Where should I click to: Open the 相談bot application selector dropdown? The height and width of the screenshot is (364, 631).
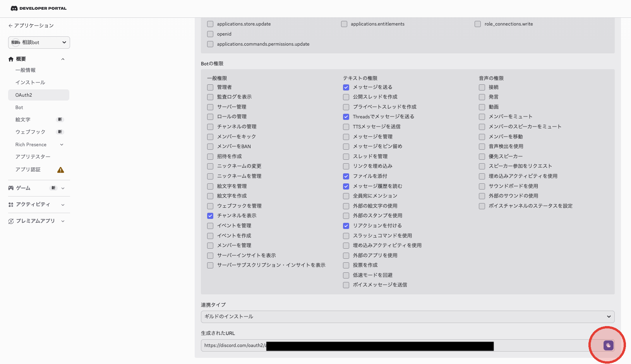[39, 43]
